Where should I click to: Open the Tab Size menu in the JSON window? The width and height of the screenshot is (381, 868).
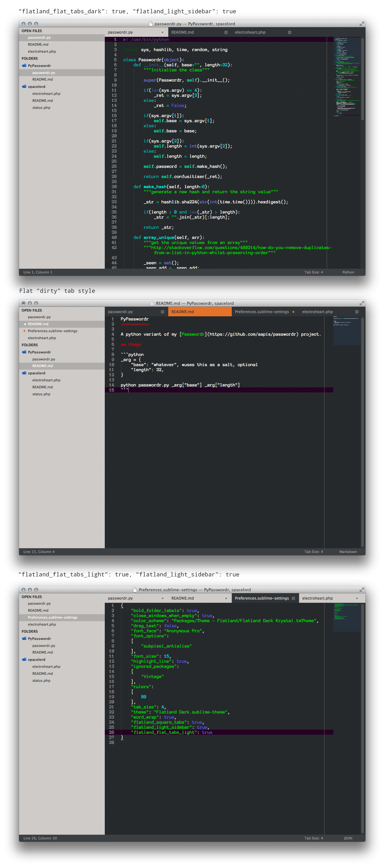tap(313, 838)
